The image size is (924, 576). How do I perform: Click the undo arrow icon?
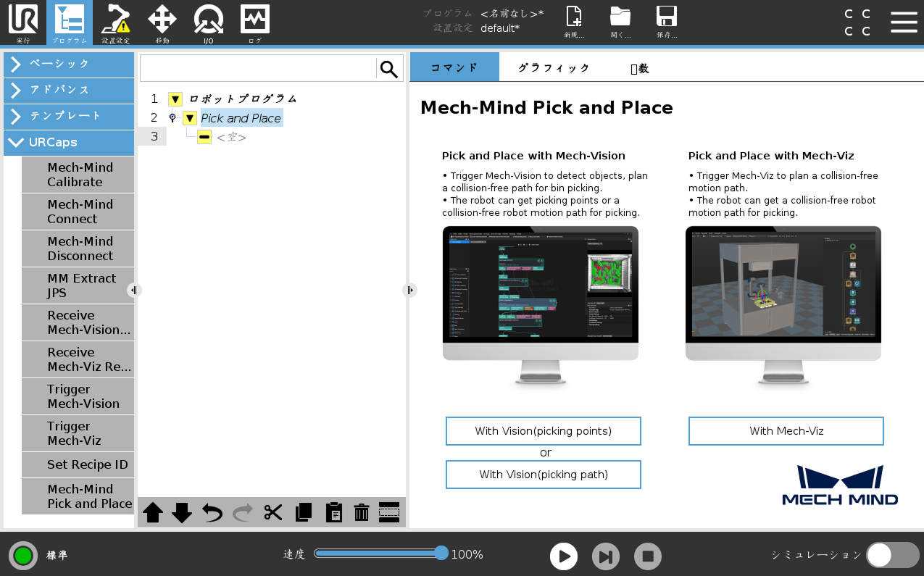(x=212, y=513)
